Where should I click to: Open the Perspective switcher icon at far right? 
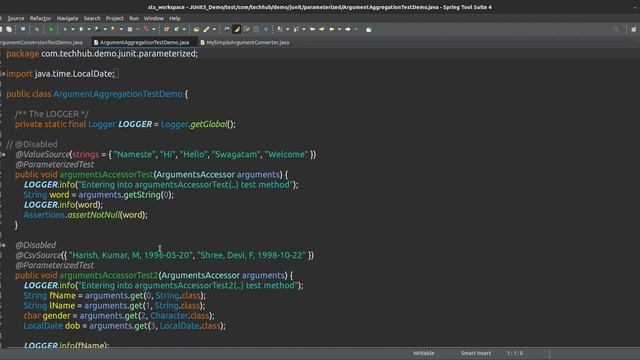click(633, 29)
